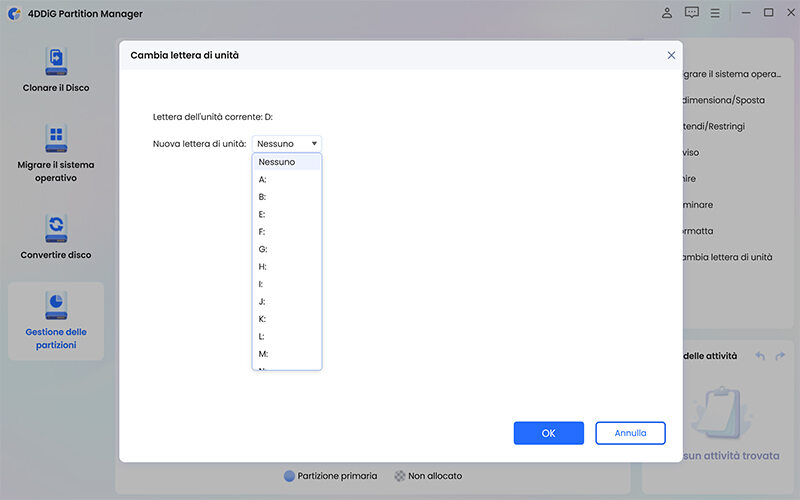
Task: Choose drive letter B: from the list
Action: (287, 196)
